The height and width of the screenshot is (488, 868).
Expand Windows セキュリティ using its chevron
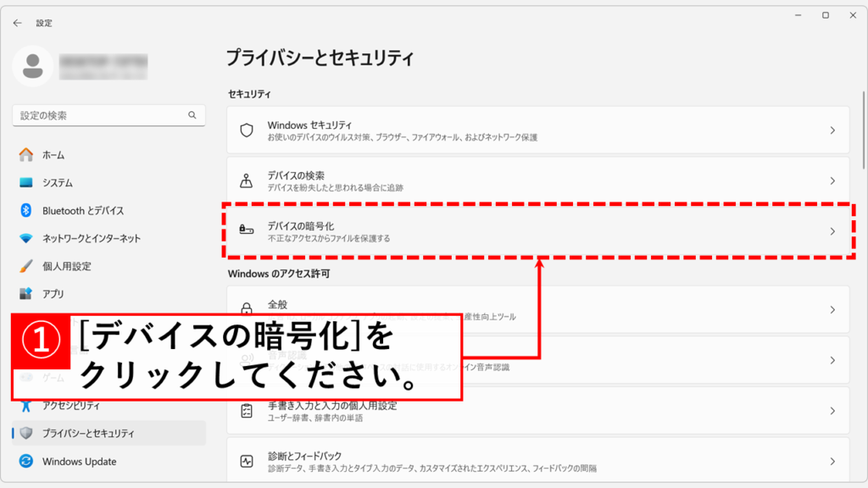[x=832, y=130]
